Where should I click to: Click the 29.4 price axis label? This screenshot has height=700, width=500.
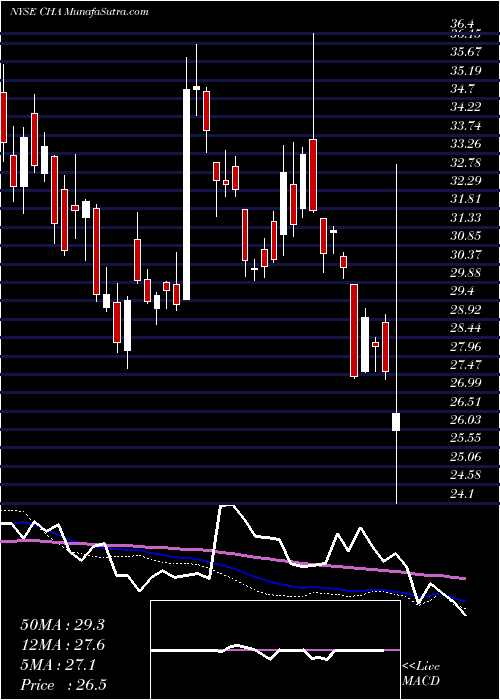pyautogui.click(x=463, y=291)
